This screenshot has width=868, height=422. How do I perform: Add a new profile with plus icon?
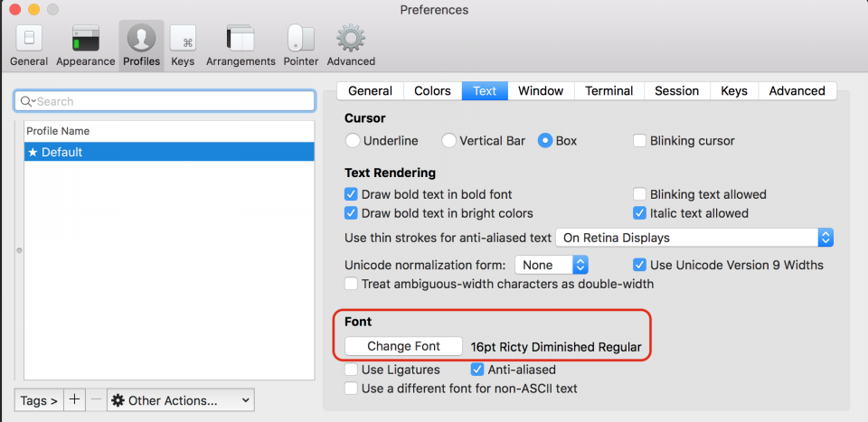(75, 400)
